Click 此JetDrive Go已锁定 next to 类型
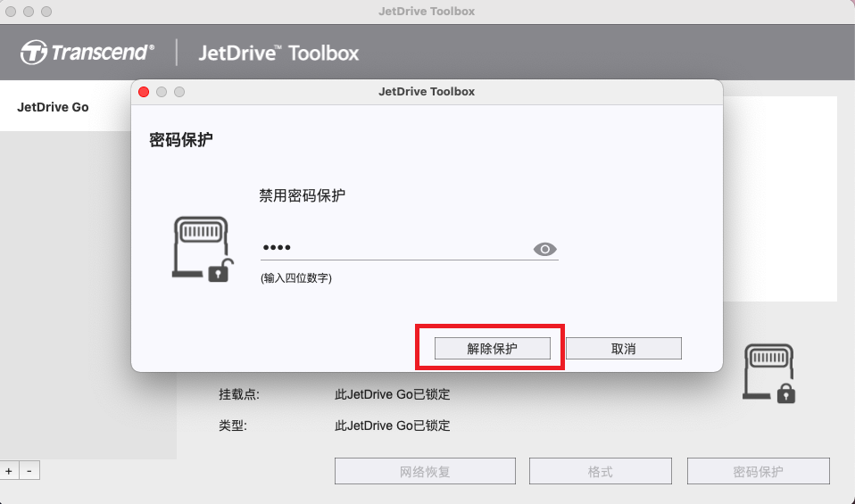Viewport: 855px width, 504px height. tap(393, 425)
